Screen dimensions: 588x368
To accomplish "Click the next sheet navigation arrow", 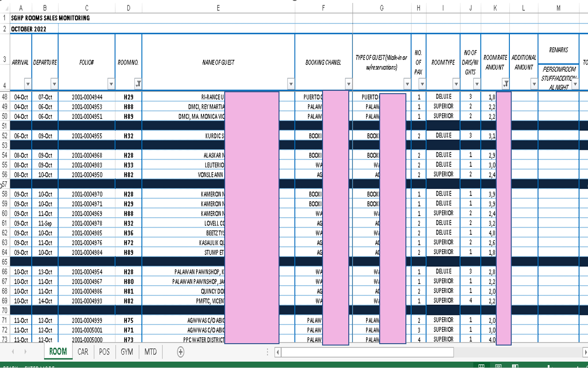I will tap(25, 352).
